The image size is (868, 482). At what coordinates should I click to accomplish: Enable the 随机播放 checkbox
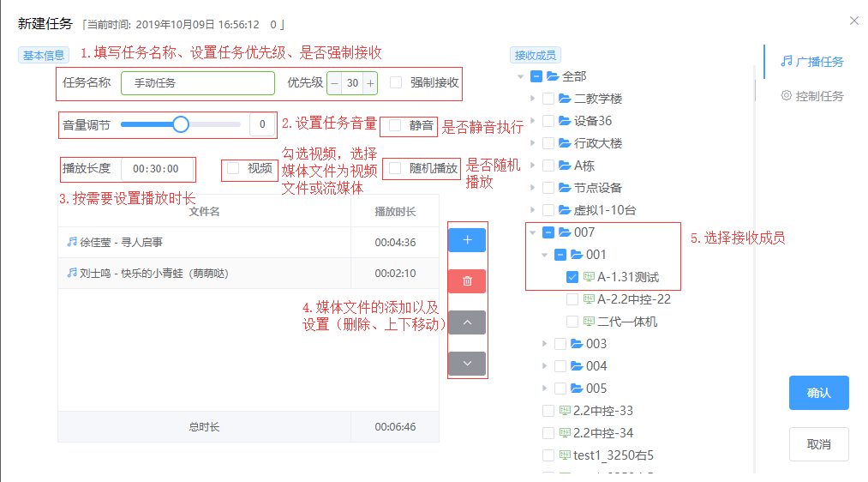coord(395,168)
